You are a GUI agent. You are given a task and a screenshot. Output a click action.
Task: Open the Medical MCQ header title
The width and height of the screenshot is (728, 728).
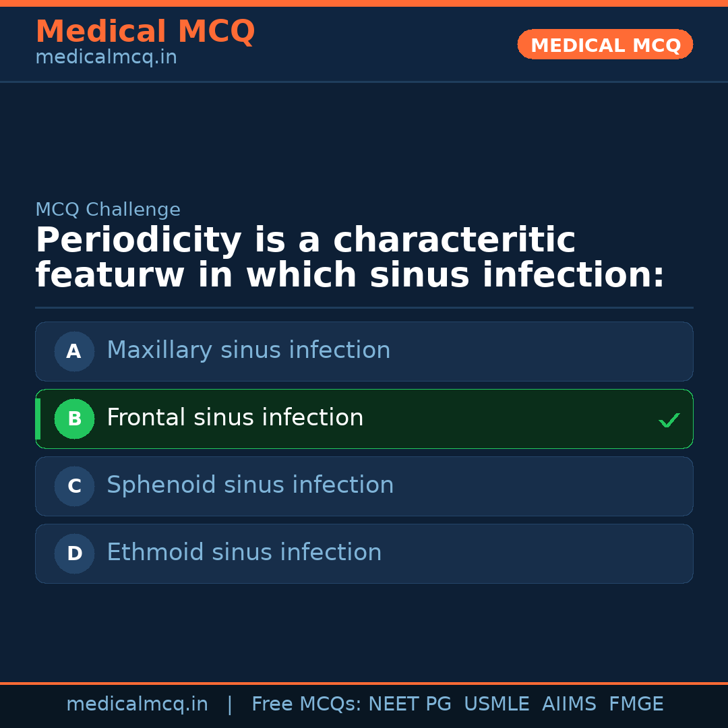coord(145,32)
